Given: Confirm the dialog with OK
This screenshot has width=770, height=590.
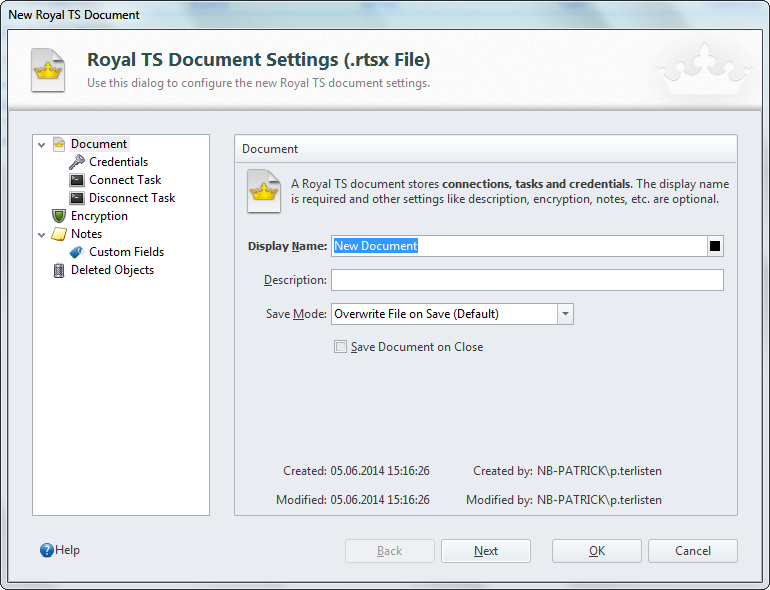Looking at the screenshot, I should tap(596, 551).
